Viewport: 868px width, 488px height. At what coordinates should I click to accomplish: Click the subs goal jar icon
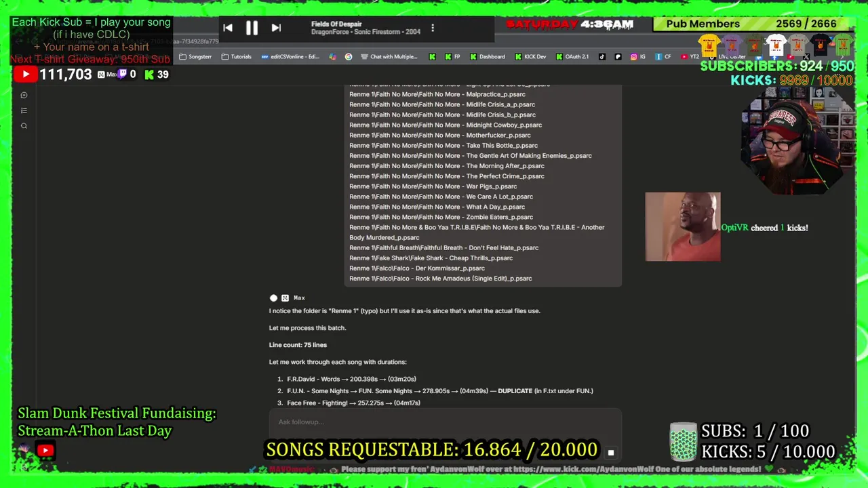pos(683,443)
